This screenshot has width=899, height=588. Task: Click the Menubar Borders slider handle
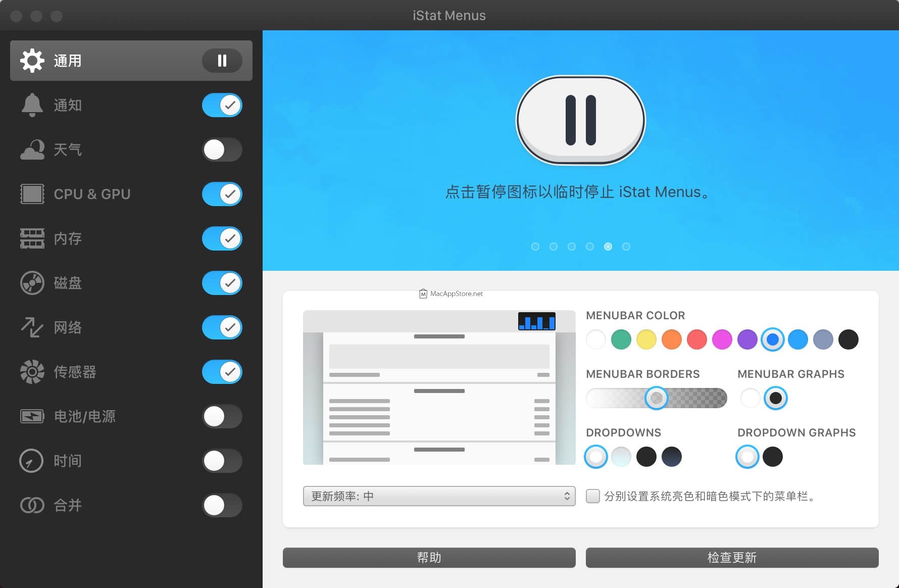click(656, 398)
